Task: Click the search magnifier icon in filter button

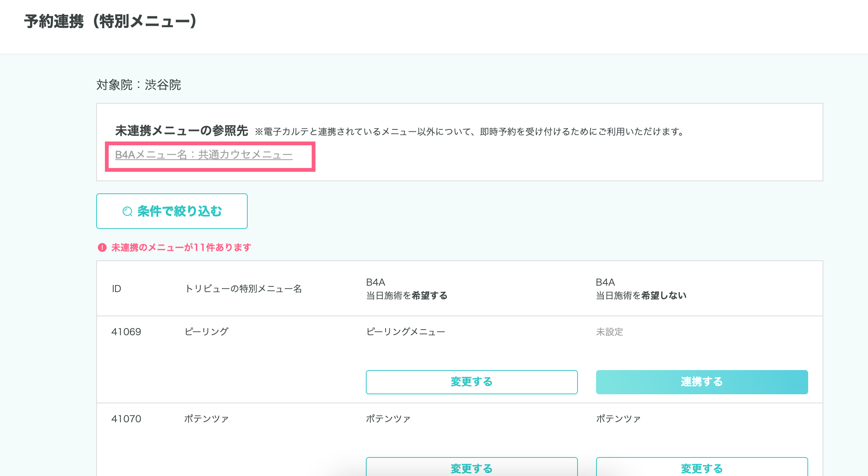Action: point(127,211)
